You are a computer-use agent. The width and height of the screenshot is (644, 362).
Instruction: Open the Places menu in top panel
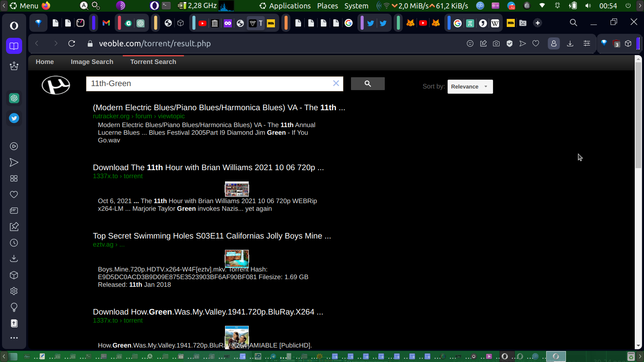pos(328,6)
